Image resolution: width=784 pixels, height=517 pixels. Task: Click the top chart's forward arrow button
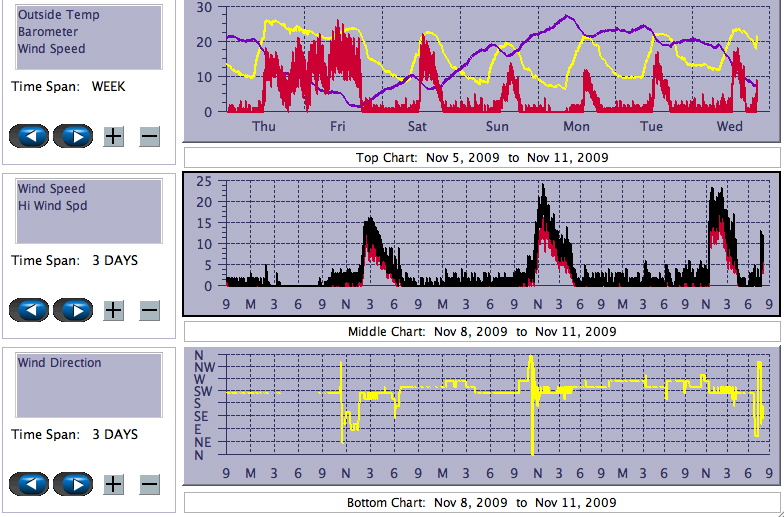(72, 136)
